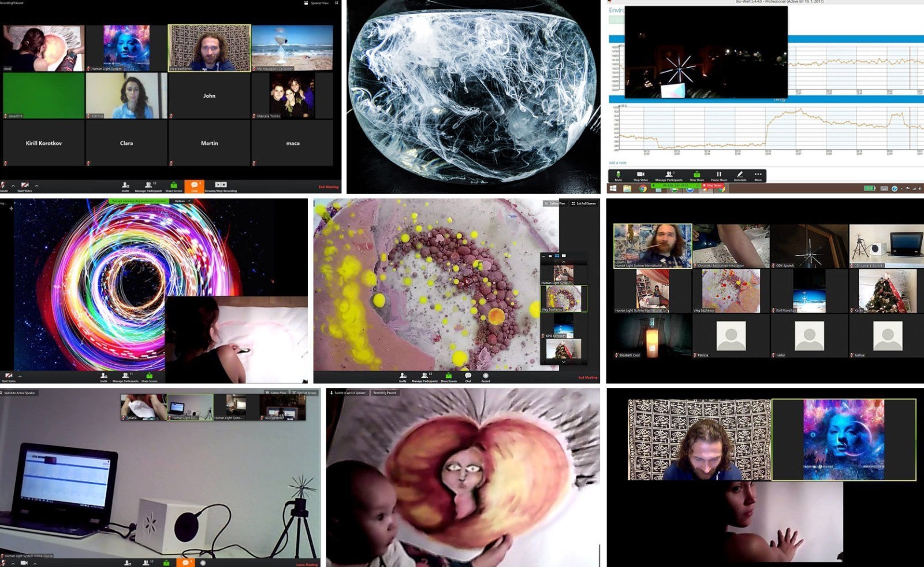Image resolution: width=924 pixels, height=567 pixels.
Task: Select John's participant tile
Action: [209, 96]
